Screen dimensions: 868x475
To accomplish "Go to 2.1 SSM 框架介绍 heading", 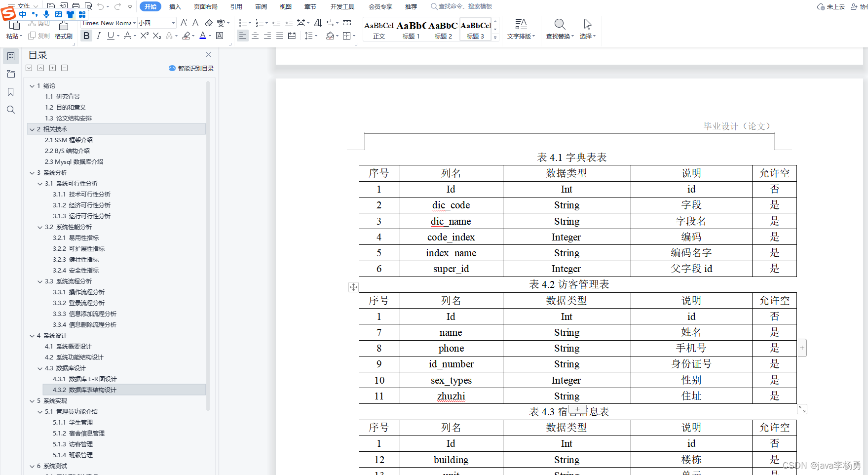I will click(x=69, y=140).
